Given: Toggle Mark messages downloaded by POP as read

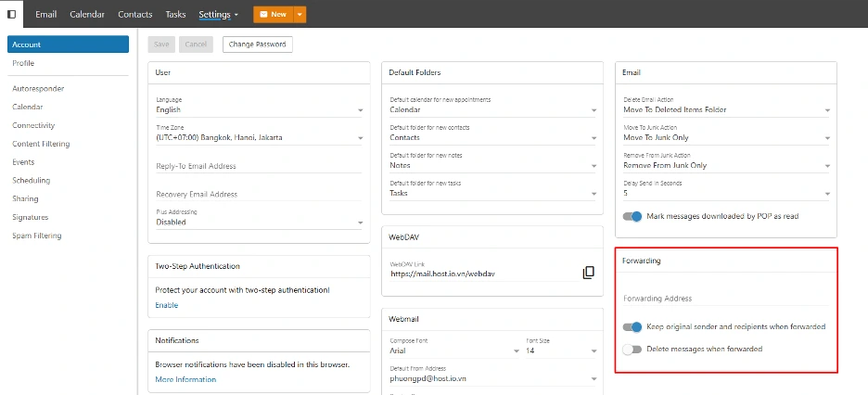Looking at the screenshot, I should pyautogui.click(x=632, y=216).
